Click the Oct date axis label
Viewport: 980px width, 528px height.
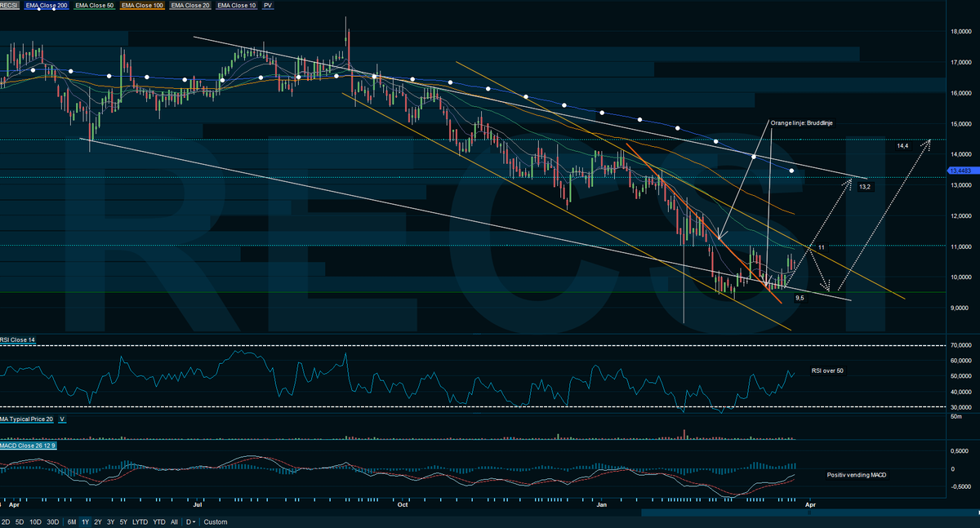[x=402, y=505]
